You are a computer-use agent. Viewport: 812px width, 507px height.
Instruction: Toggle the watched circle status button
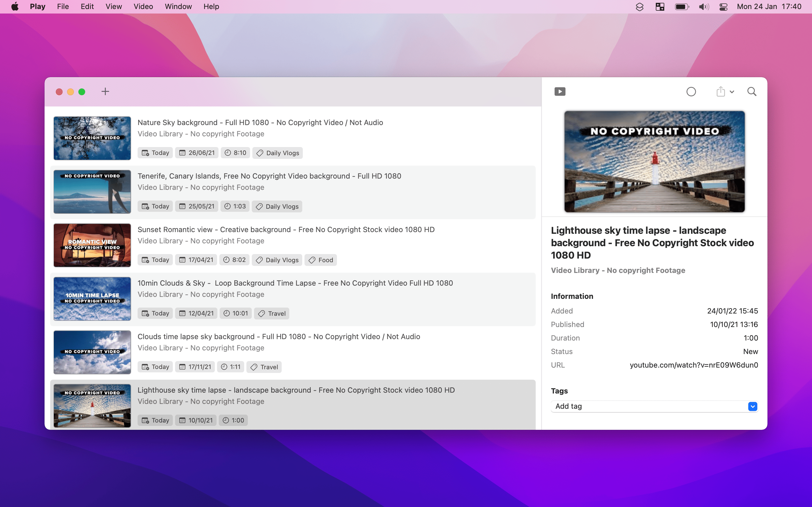click(691, 92)
